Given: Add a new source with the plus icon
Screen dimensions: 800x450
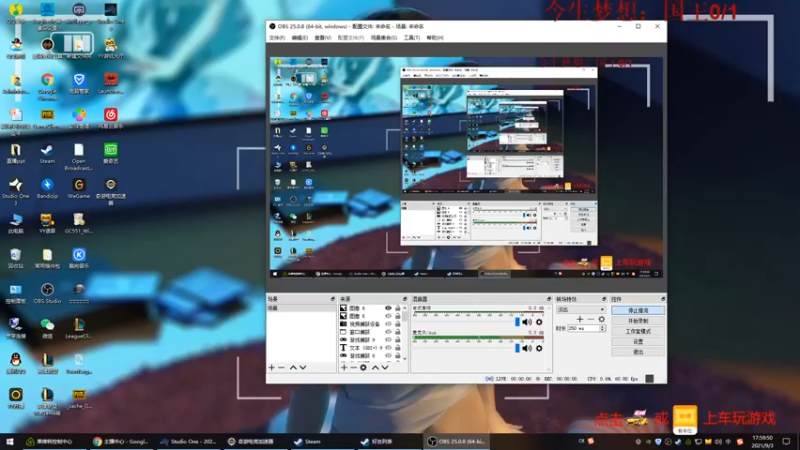Looking at the screenshot, I should click(344, 367).
